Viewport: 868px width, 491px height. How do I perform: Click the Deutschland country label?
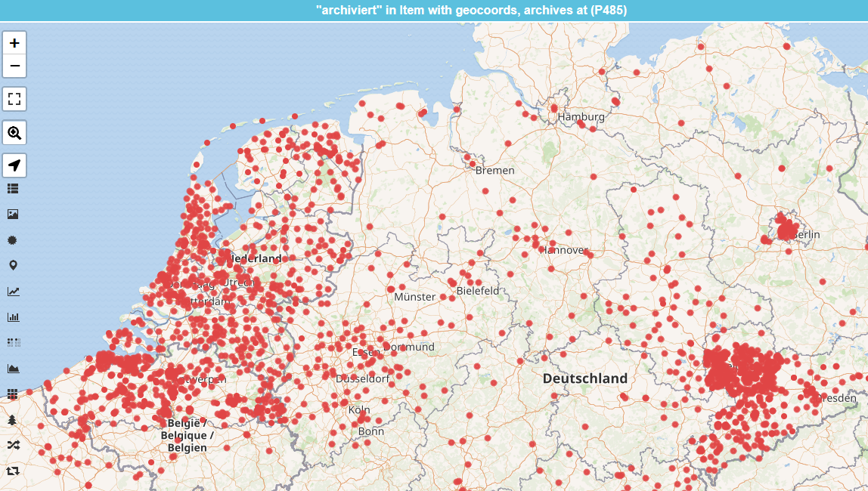coord(585,378)
